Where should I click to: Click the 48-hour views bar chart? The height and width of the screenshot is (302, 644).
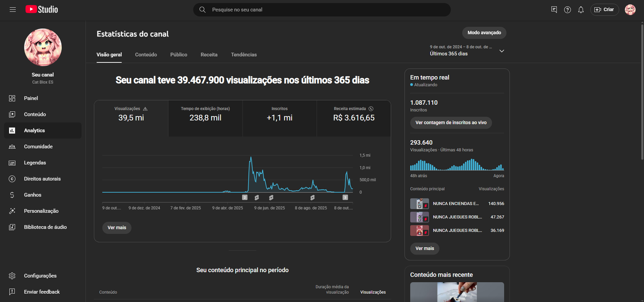pyautogui.click(x=457, y=165)
